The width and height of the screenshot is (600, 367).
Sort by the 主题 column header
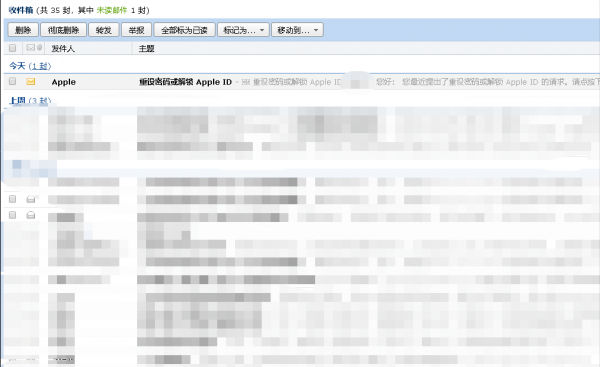tap(146, 49)
